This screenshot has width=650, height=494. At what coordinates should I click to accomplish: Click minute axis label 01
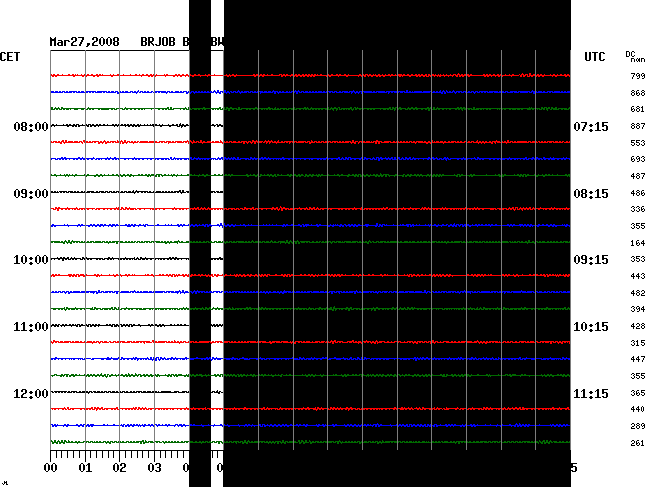(x=85, y=468)
